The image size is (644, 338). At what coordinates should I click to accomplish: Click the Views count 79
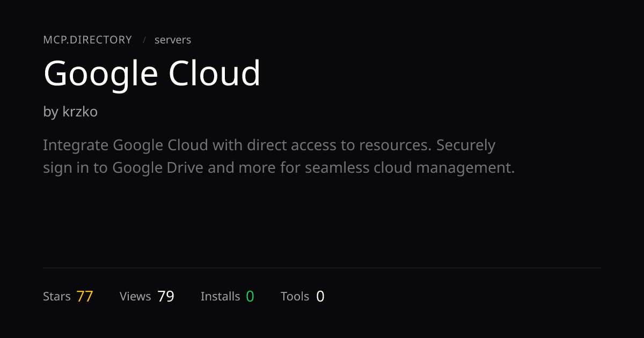(x=166, y=296)
